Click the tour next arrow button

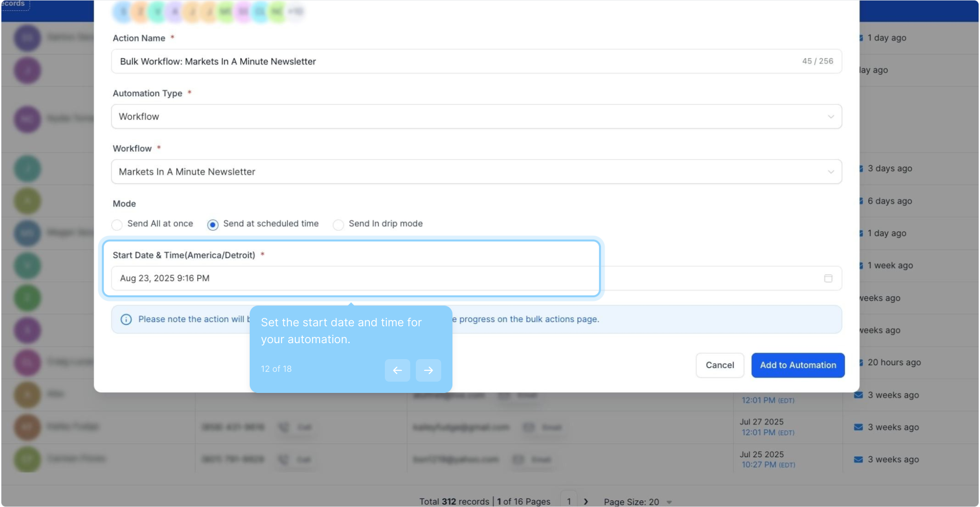(428, 370)
